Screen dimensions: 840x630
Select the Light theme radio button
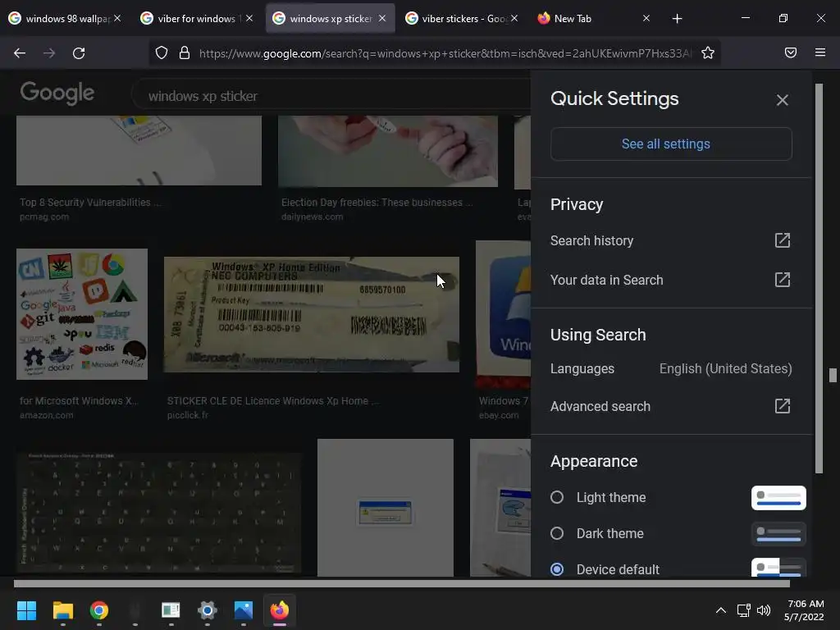[557, 497]
